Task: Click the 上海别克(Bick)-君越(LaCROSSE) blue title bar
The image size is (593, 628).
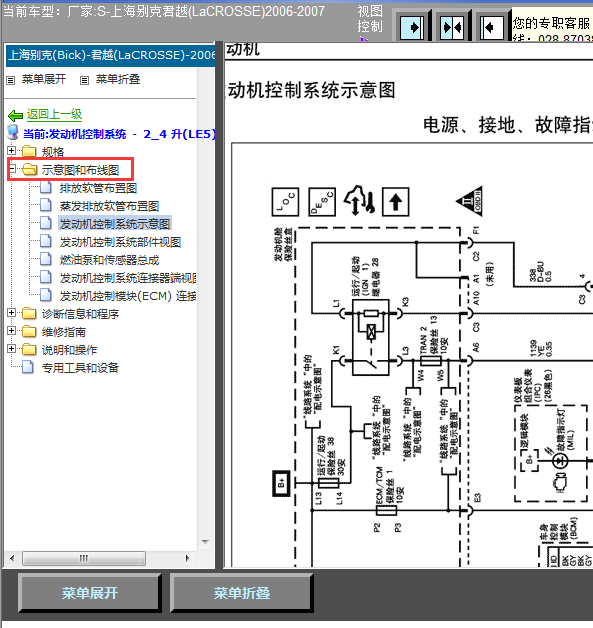Action: (111, 55)
